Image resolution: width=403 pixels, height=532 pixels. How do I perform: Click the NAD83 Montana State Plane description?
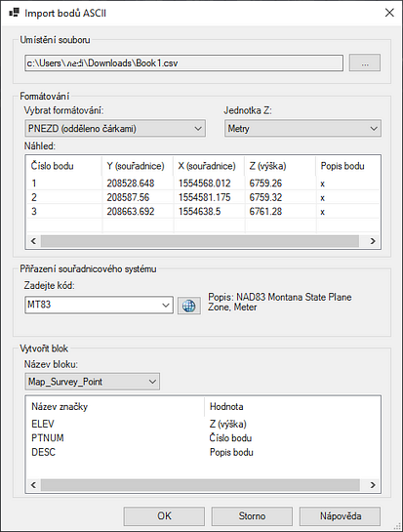[280, 302]
